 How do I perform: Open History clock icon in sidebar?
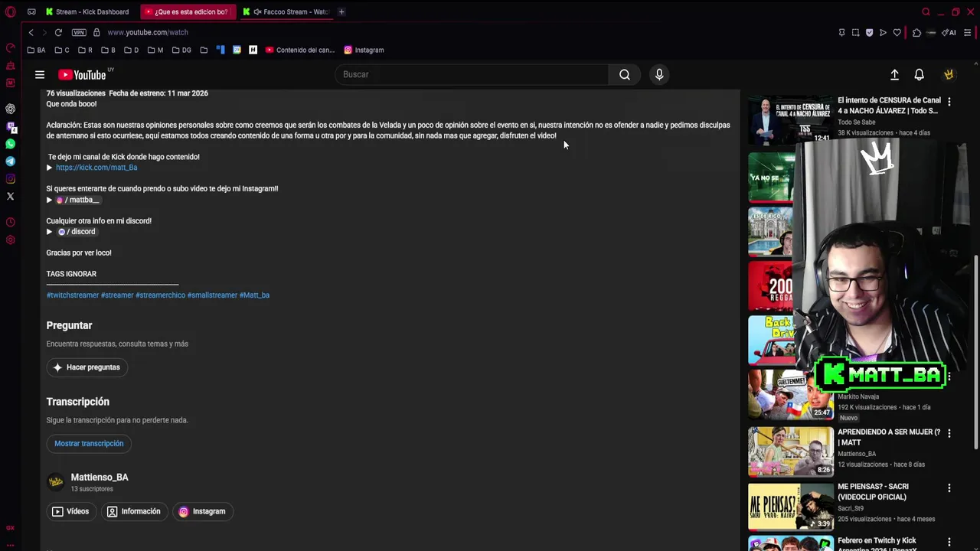[x=11, y=223]
